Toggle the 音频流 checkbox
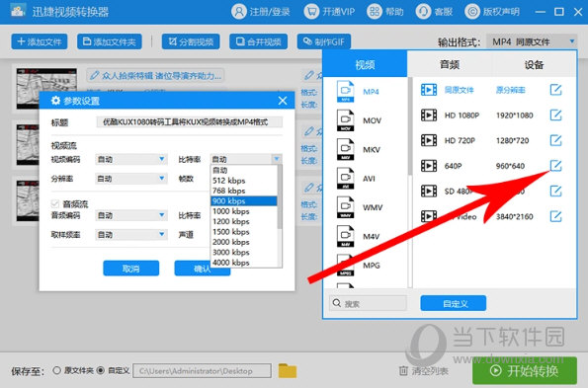The image size is (588, 388). 55,203
